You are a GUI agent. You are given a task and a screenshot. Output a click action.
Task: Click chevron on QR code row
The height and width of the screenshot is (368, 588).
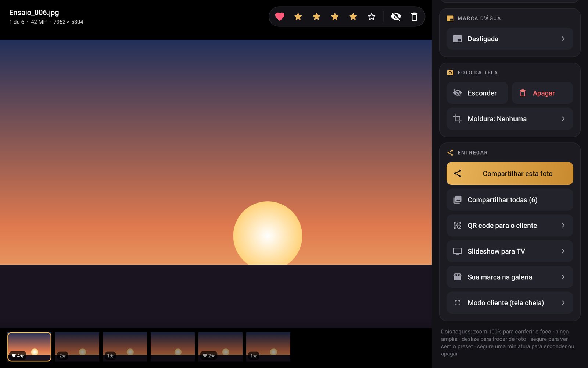pyautogui.click(x=563, y=226)
